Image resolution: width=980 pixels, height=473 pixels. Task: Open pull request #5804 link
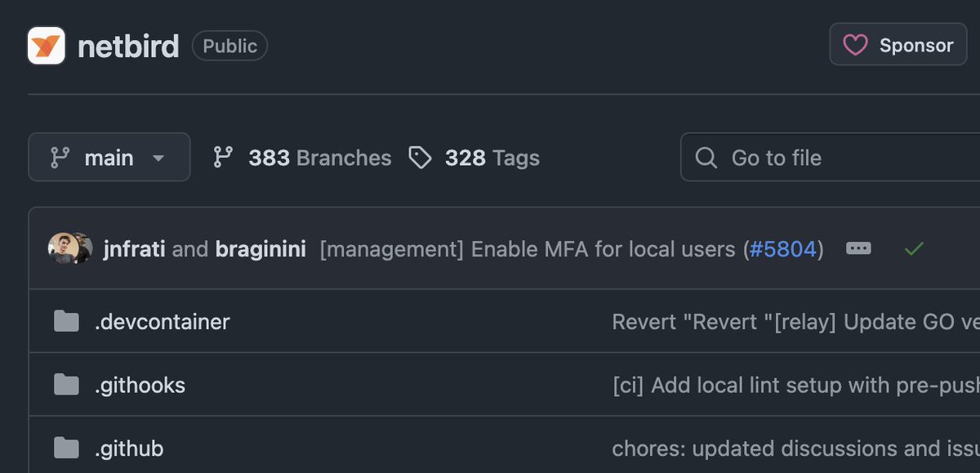pos(783,249)
